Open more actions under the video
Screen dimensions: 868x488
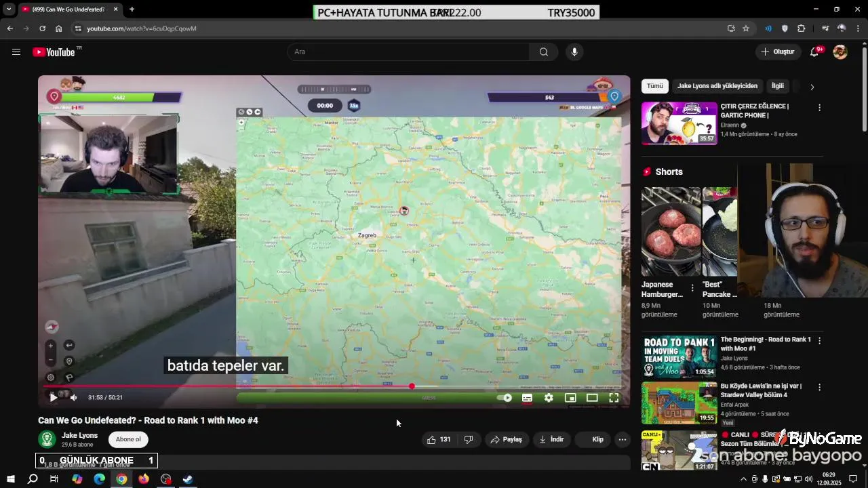[x=623, y=439]
